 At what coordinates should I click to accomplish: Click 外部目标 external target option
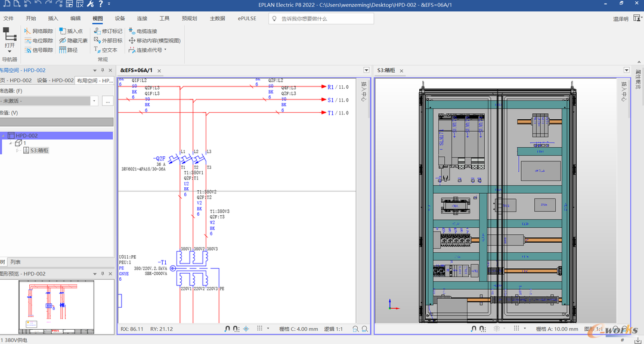108,40
